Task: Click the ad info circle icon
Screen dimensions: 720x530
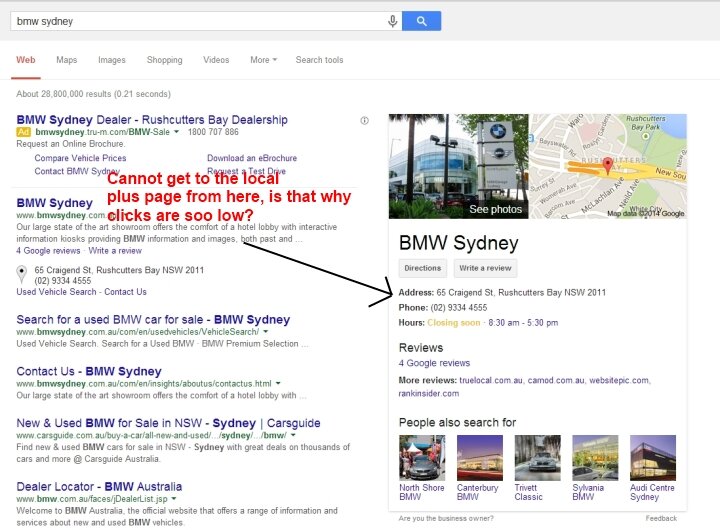Action: (365, 121)
